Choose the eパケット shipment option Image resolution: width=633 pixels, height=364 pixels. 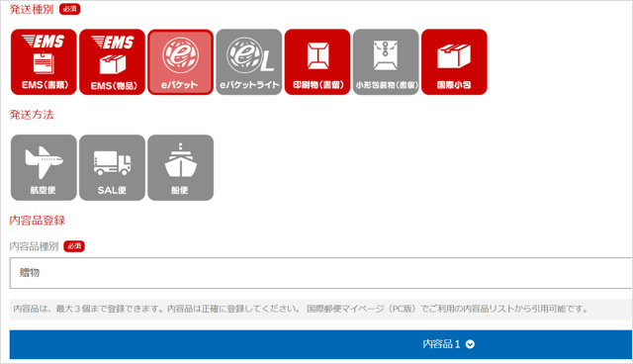(x=180, y=61)
